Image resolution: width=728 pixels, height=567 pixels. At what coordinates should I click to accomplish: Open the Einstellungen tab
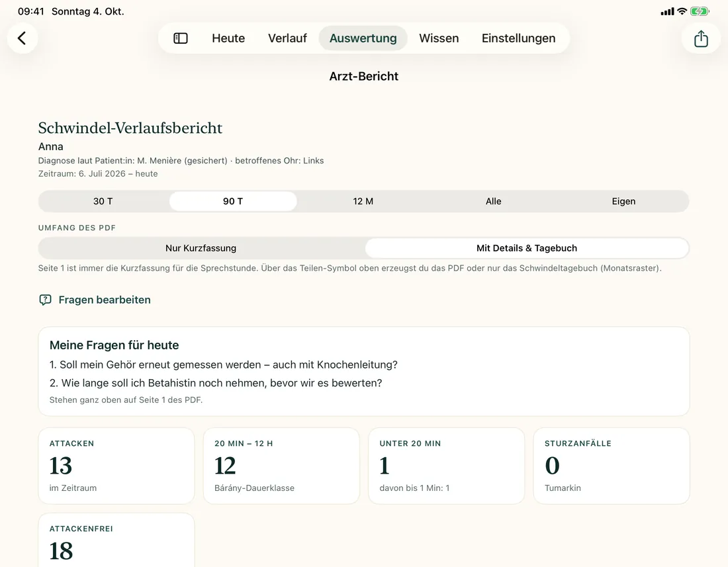click(x=518, y=38)
